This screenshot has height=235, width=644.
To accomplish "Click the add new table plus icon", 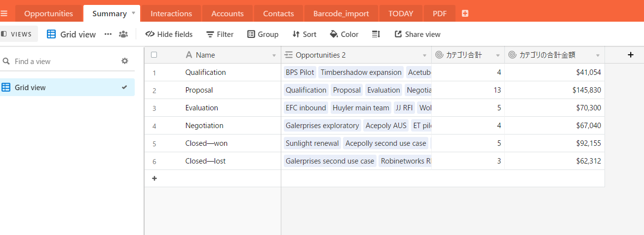I will [x=465, y=14].
